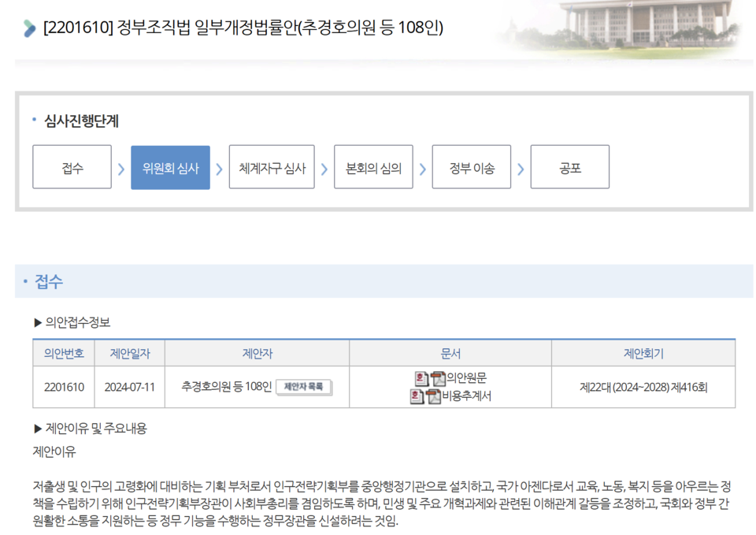Image resolution: width=756 pixels, height=535 pixels.
Task: Open the HWP file of 비용추계서
Action: click(x=416, y=396)
